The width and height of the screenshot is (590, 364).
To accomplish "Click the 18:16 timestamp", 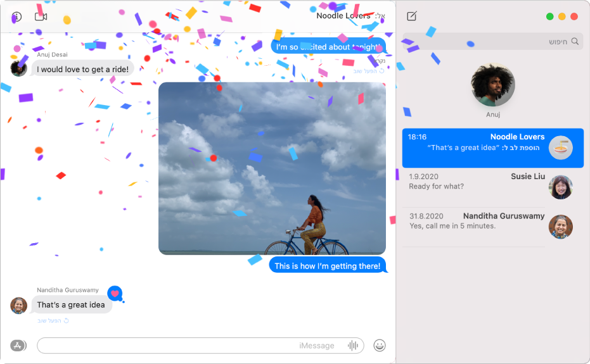I will [417, 137].
